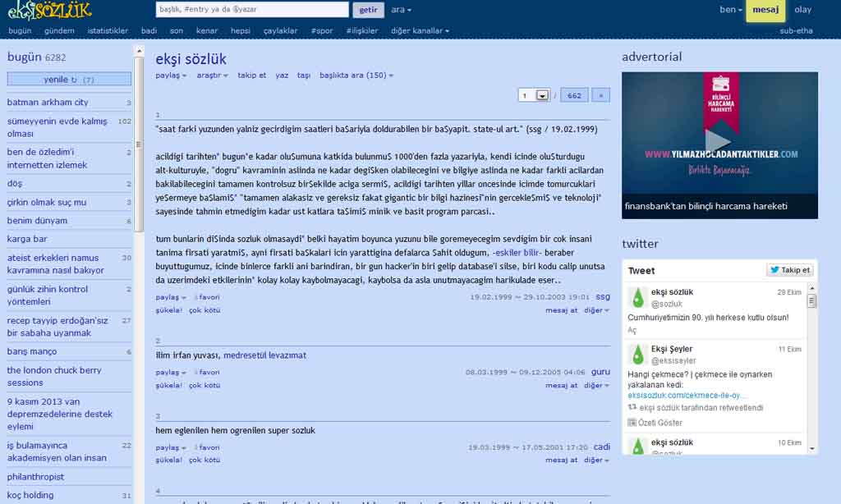Click the Twitter Takip et button

point(789,270)
